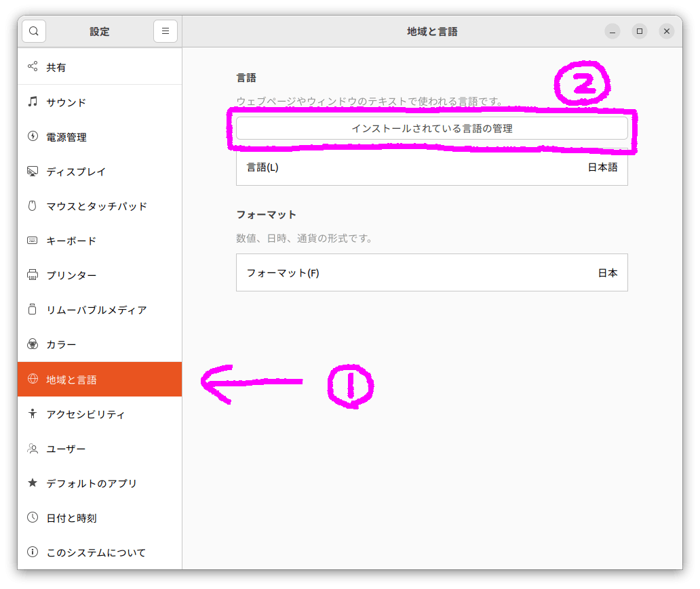This screenshot has height=589, width=700.
Task: Open デフォルトのアプリ settings
Action: click(100, 483)
